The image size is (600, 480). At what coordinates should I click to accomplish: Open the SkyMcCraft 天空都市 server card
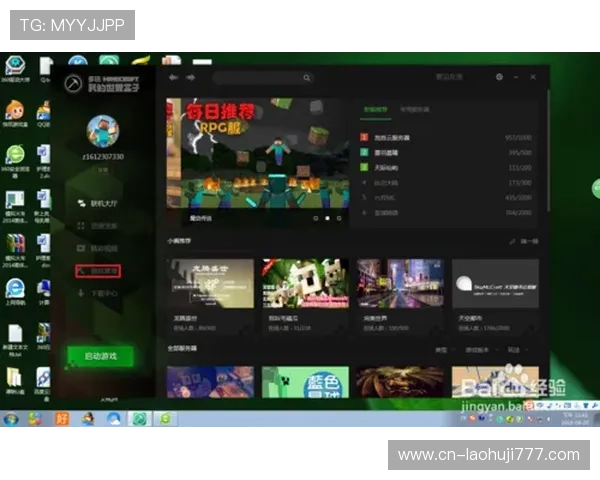(496, 297)
